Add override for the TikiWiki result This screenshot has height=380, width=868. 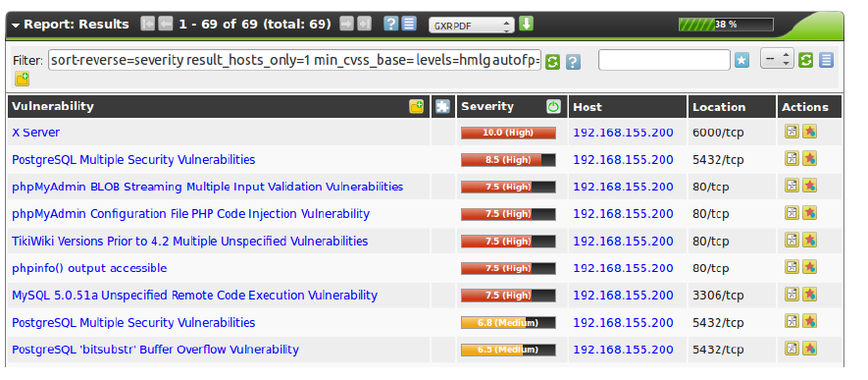810,241
